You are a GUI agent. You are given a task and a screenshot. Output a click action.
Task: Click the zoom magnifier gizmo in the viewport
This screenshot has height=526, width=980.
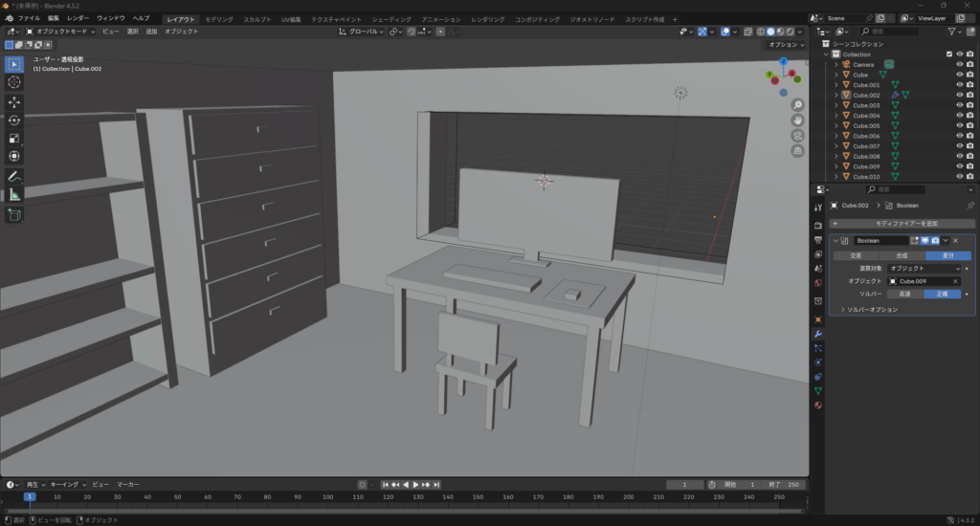(x=797, y=104)
